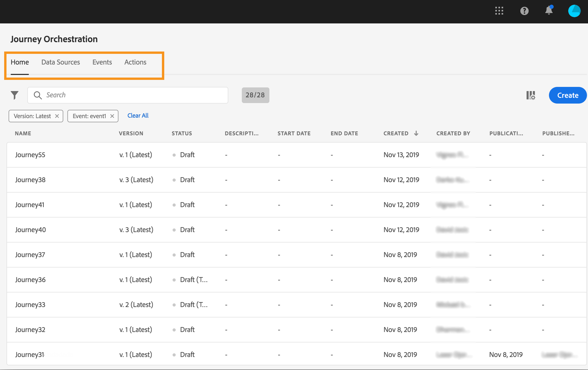The height and width of the screenshot is (370, 588).
Task: Open the Journey36 journey entry
Action: click(x=30, y=280)
